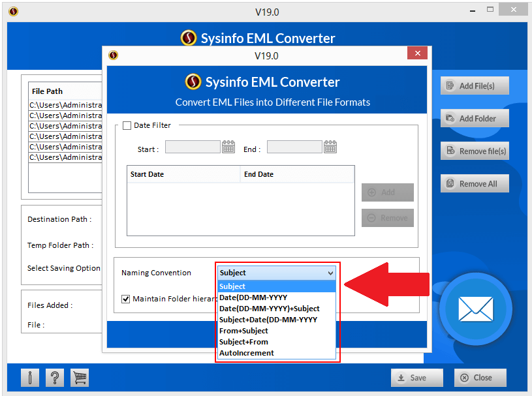Viewport: 532px width, 396px height.
Task: Open help via question mark icon
Action: (55, 378)
